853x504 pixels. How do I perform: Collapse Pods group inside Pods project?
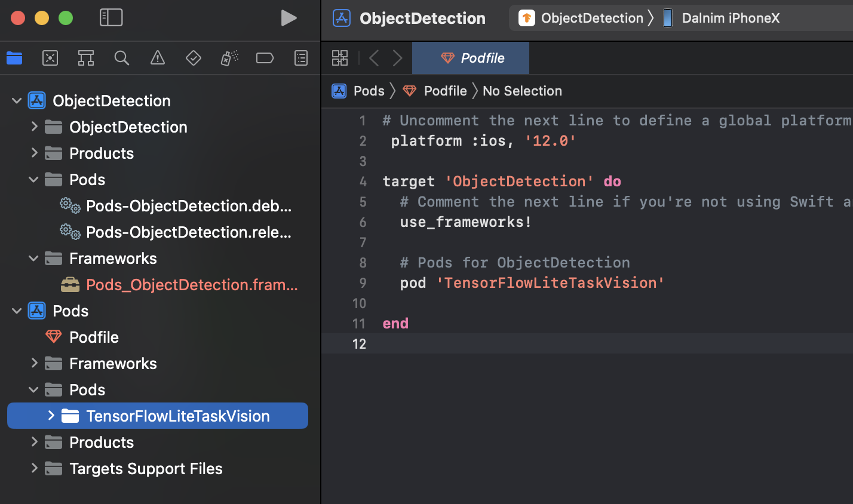pos(34,389)
